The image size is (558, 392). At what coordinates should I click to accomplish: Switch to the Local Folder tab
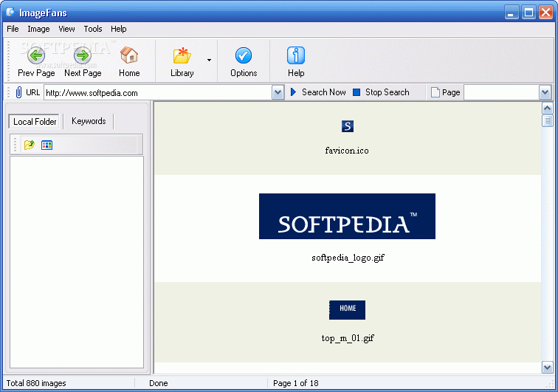point(35,121)
